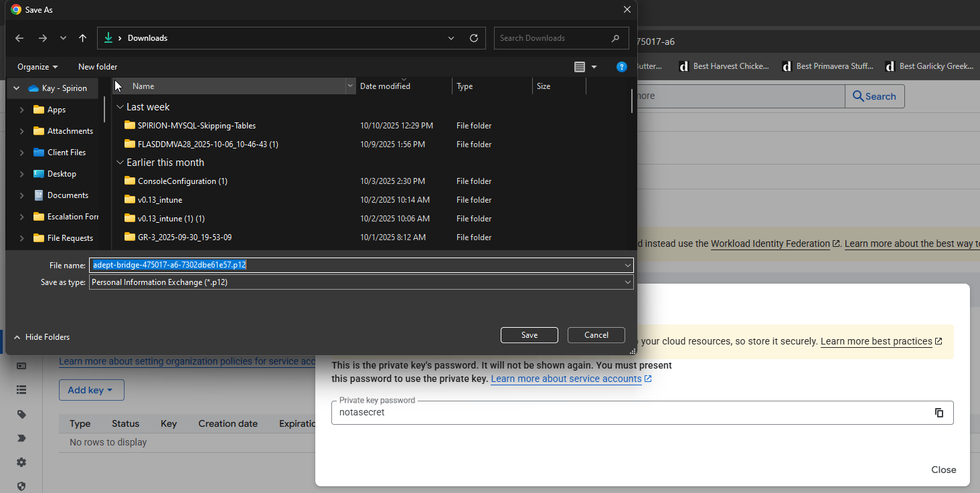Select Documents in the navigation tree

tap(68, 195)
